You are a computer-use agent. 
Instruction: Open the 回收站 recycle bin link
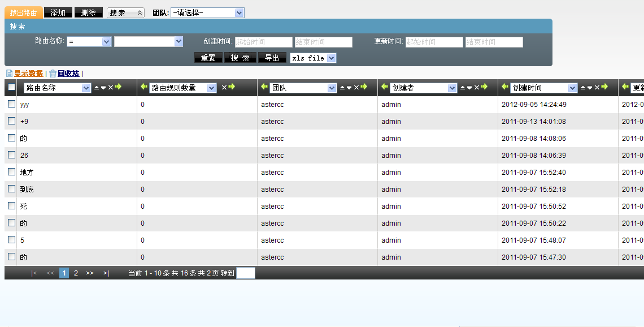(68, 74)
